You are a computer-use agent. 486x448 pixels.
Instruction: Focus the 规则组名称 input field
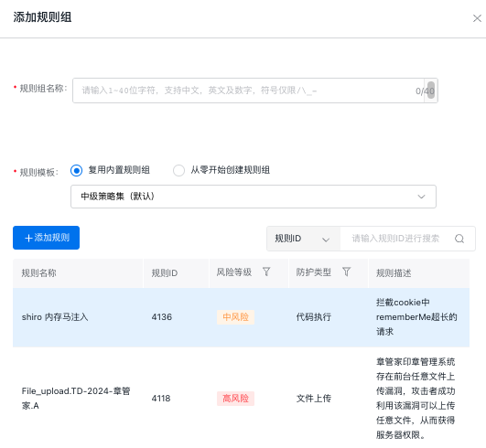255,91
